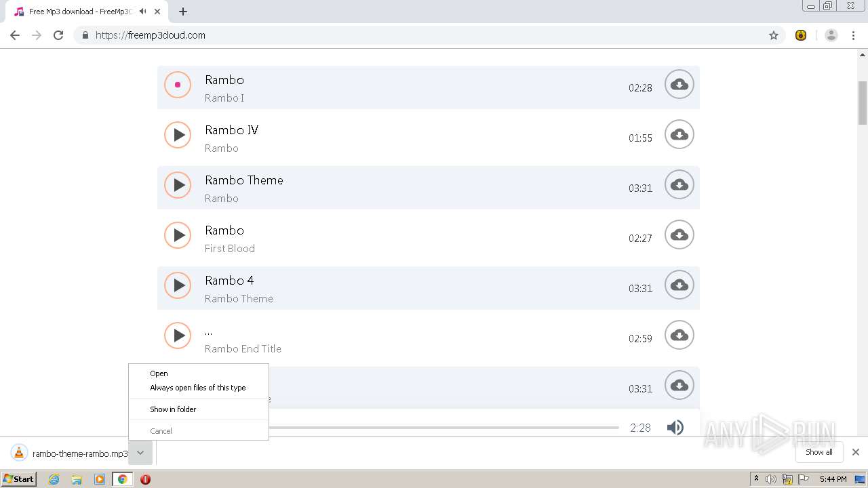The image size is (868, 488).
Task: Show hidden system tray icons
Action: pyautogui.click(x=756, y=479)
